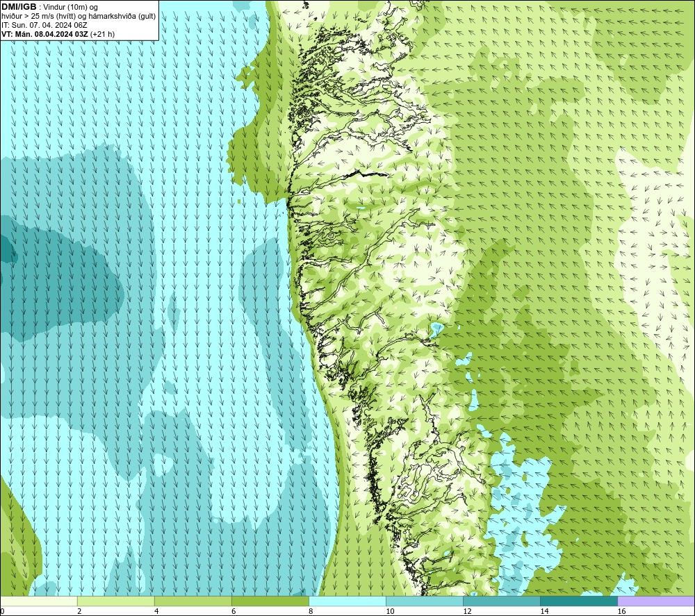This screenshot has height=616, width=695.
Task: Click the 'IT: Sun. 07. 04. 2024 06Z' line
Action: click(44, 25)
